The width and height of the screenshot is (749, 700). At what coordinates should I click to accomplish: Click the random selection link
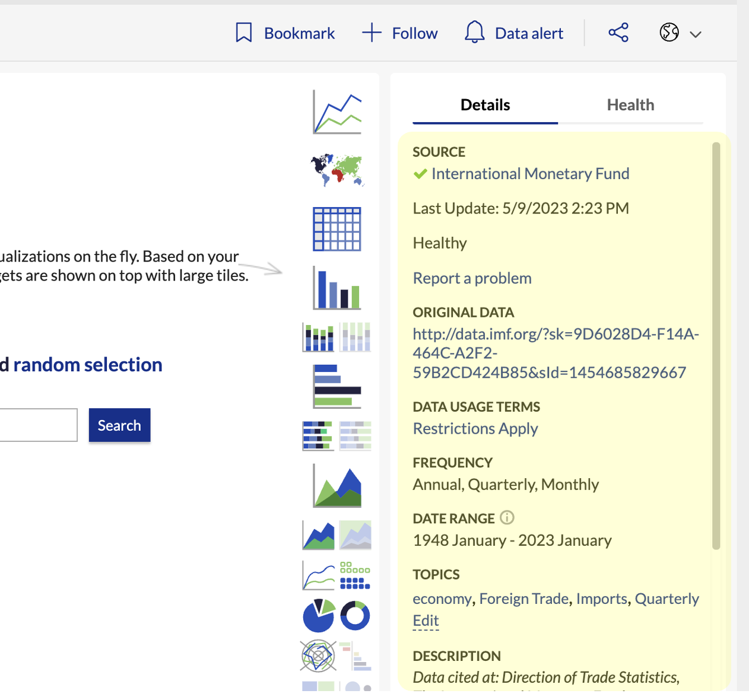(x=88, y=364)
